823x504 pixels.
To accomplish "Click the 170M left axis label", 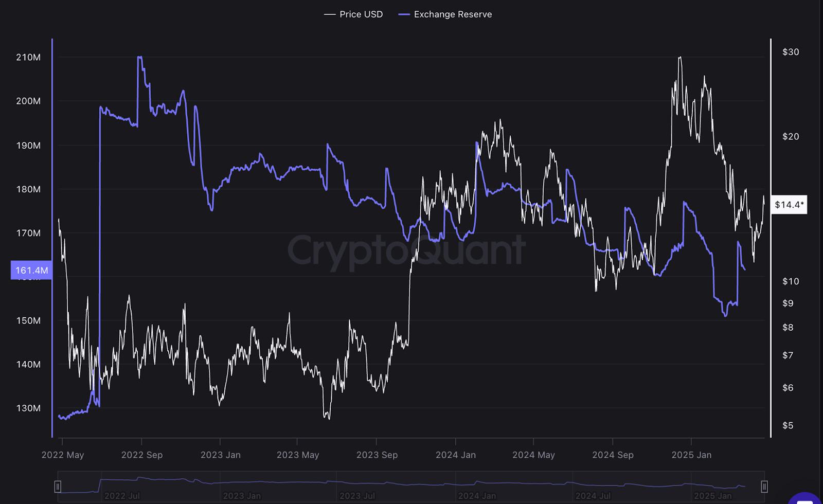I will [28, 233].
